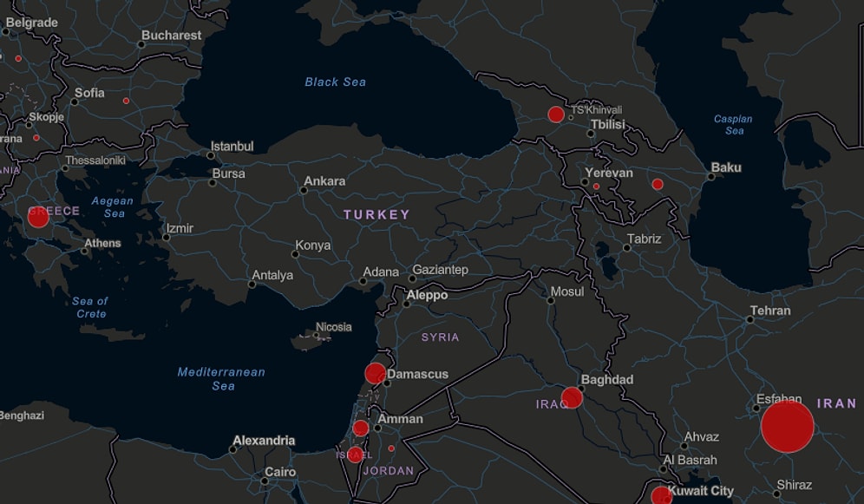Select the red circle west of Baku
864x504 pixels.
coord(658,184)
